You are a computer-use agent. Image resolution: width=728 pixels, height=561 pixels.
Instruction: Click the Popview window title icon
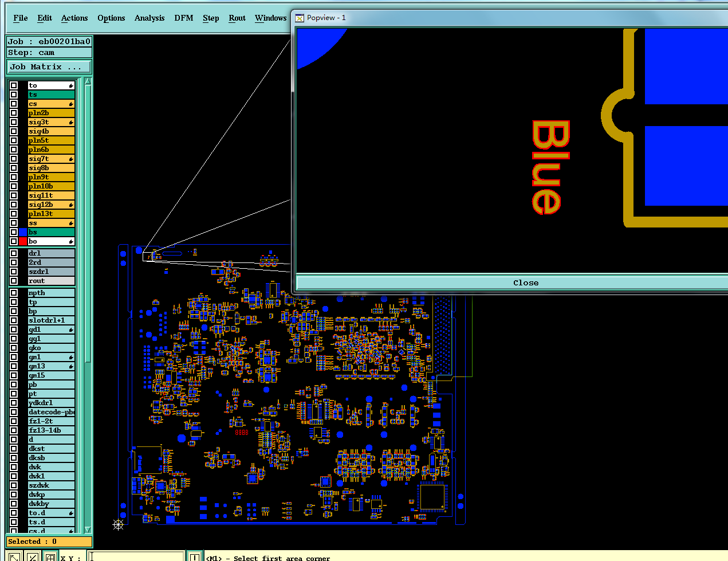pyautogui.click(x=300, y=18)
